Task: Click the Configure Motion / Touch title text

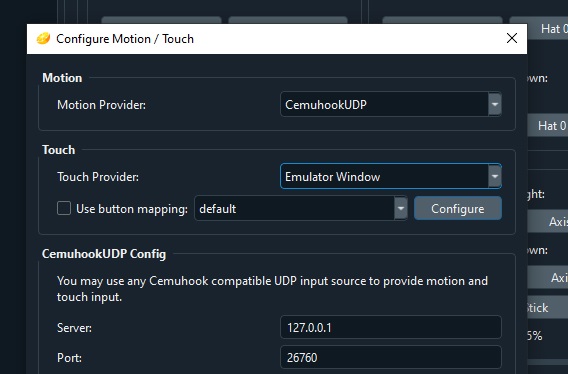Action: pyautogui.click(x=125, y=39)
